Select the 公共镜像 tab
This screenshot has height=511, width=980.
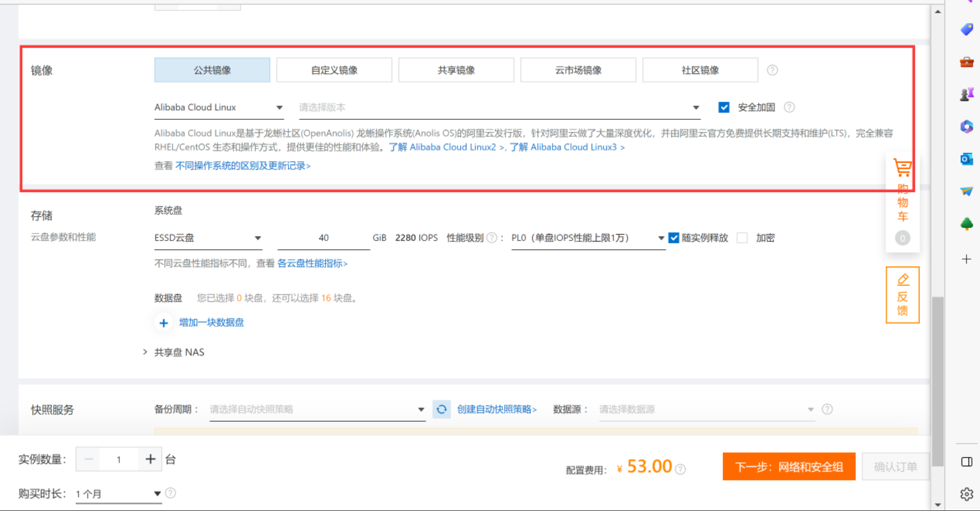click(x=212, y=70)
